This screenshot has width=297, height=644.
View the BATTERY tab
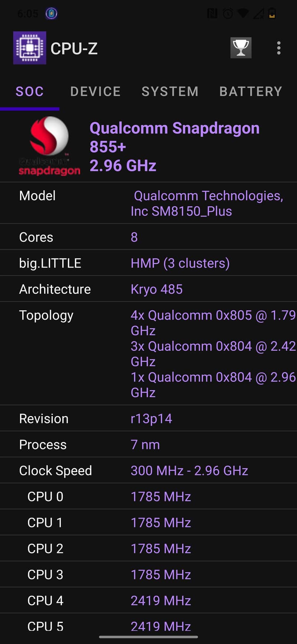pos(251,91)
